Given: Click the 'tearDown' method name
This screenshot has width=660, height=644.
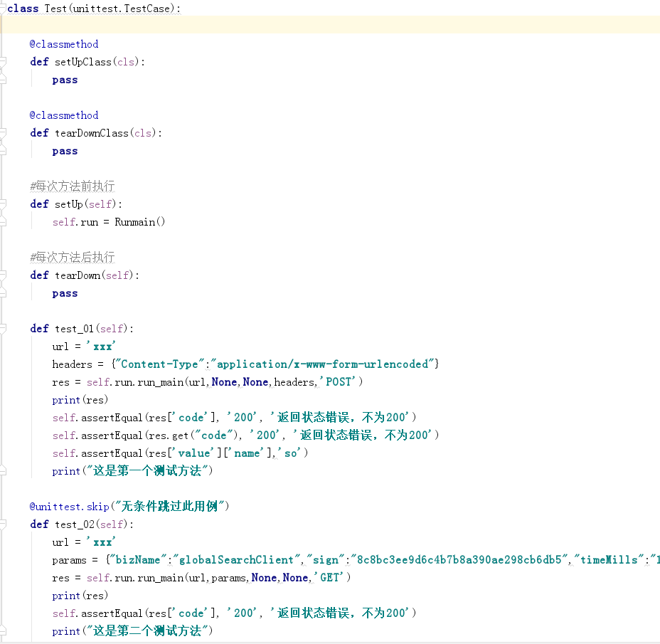Looking at the screenshot, I should point(78,275).
